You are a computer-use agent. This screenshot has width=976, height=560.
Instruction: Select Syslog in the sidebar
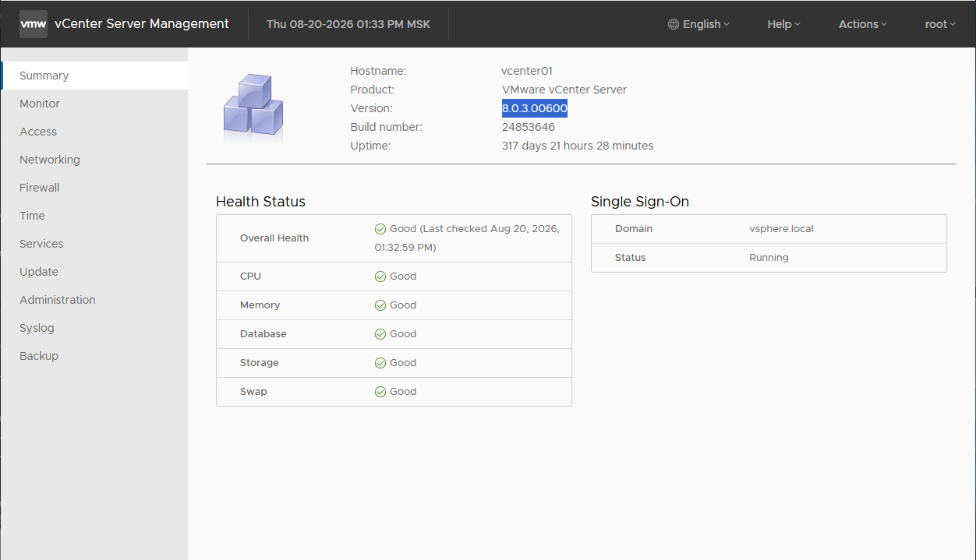(x=94, y=328)
